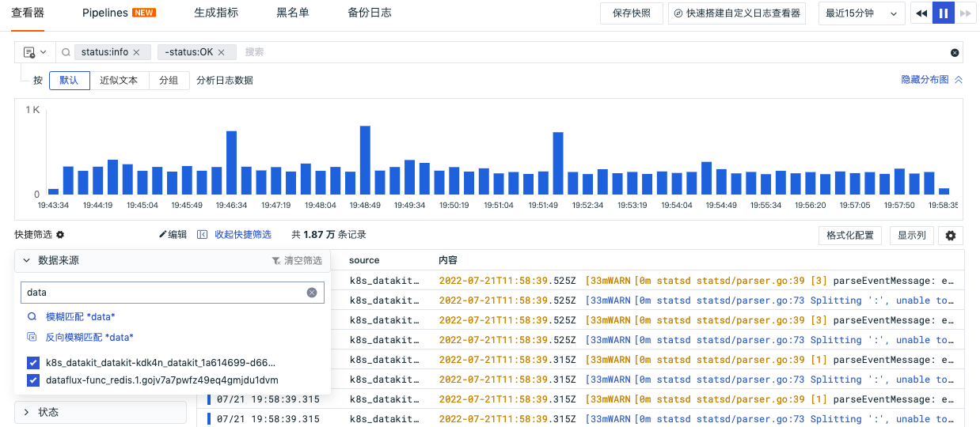Open the 最近15分钟 time range dropdown
The width and height of the screenshot is (980, 427).
[861, 13]
